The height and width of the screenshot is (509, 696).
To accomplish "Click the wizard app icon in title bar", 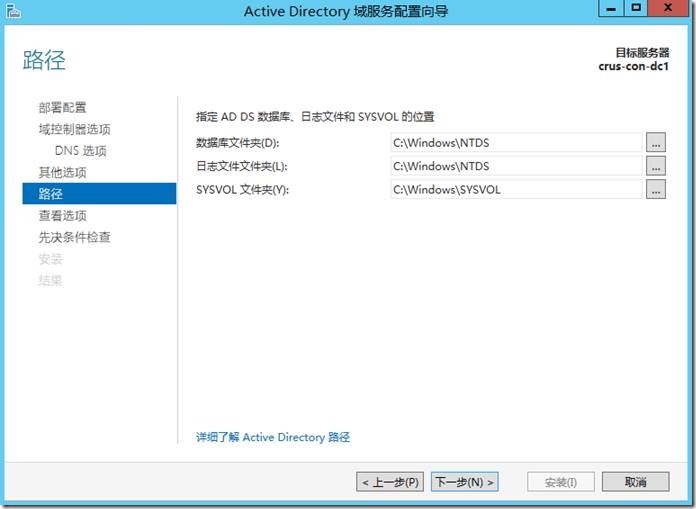I will pyautogui.click(x=13, y=11).
